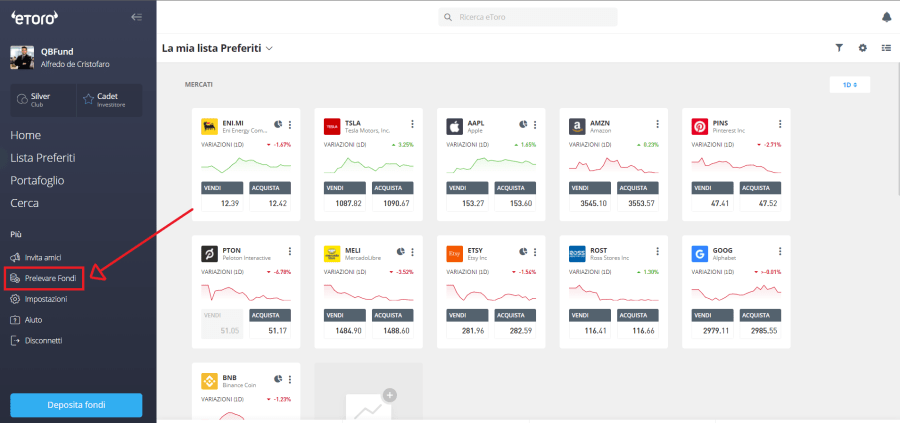Click the Peloton Interactive name text
Viewport: 900px width, 423px height.
[246, 258]
